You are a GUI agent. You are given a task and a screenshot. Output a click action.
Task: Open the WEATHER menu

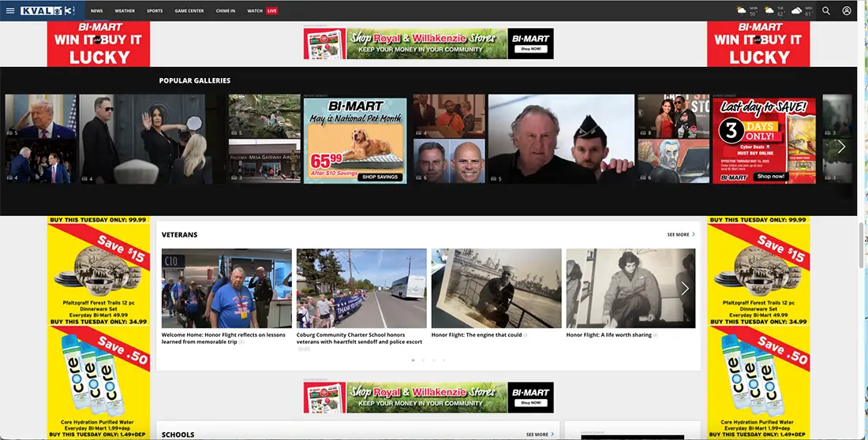click(x=125, y=10)
